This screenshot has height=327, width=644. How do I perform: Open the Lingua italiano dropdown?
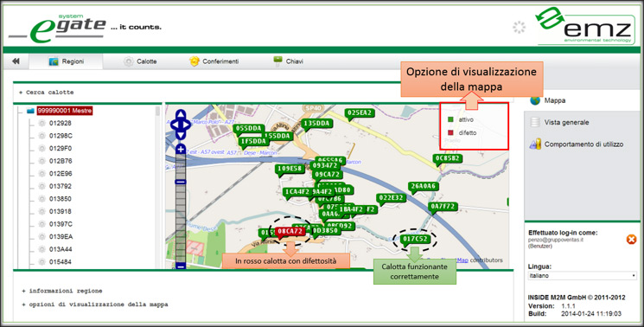point(583,276)
